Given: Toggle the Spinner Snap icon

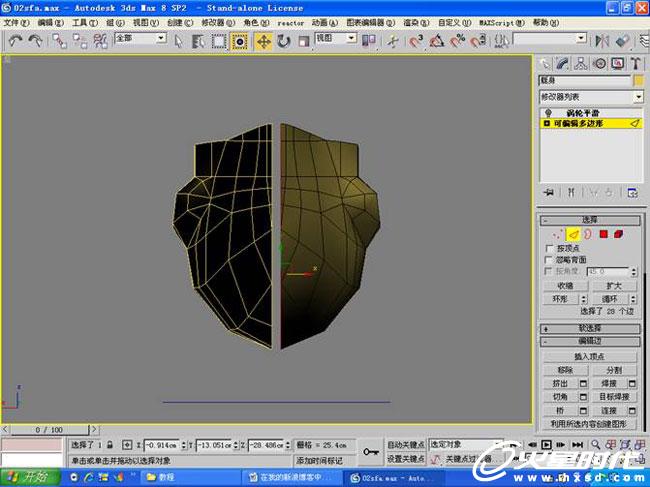Looking at the screenshot, I should point(478,41).
